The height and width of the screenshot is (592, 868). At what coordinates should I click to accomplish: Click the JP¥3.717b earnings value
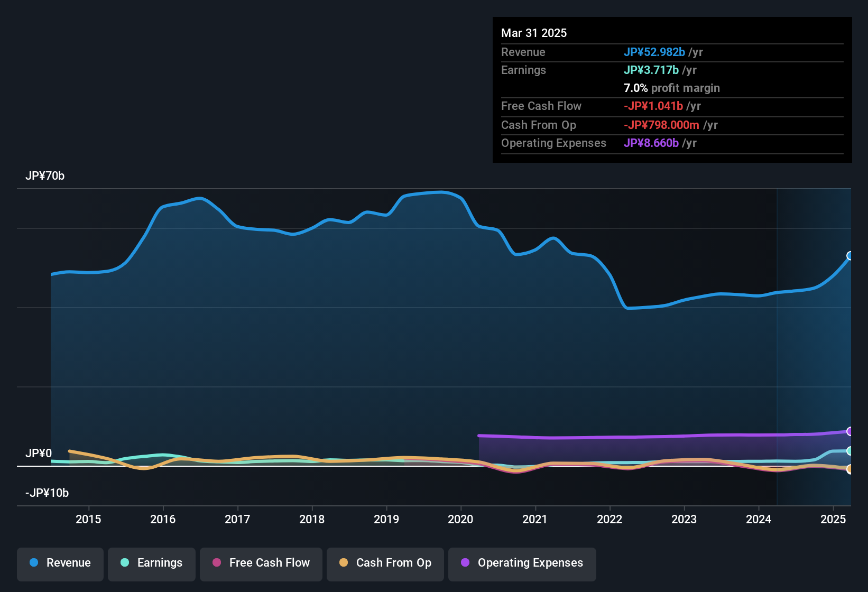coord(651,70)
